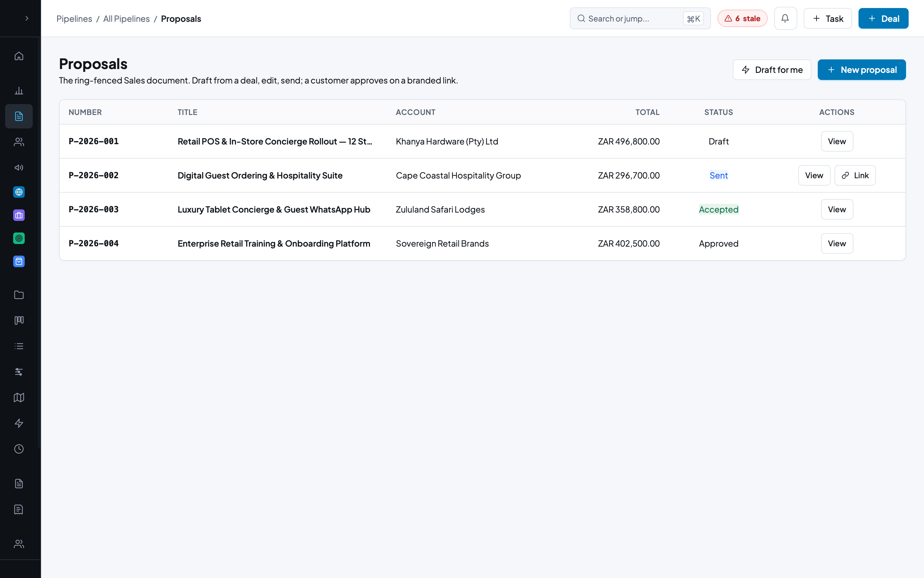Open the Home icon in the sidebar

(19, 56)
